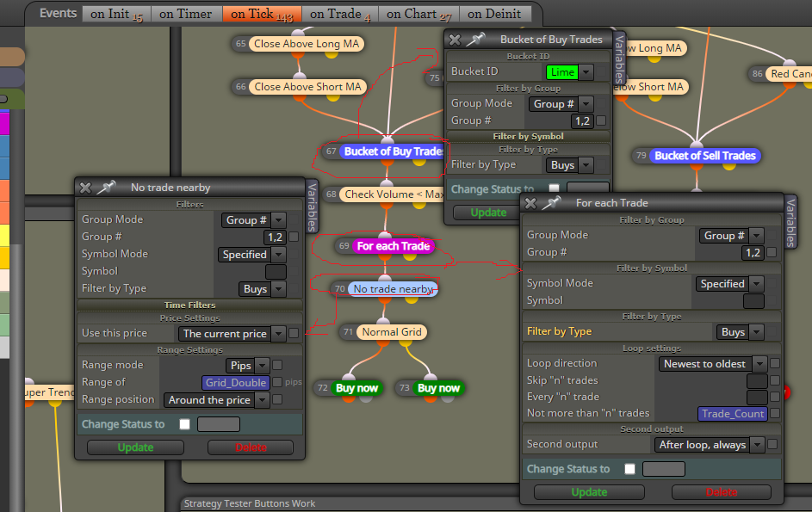Image resolution: width=812 pixels, height=512 pixels.
Task: Select the Red Candle block 86
Action: 790,73
